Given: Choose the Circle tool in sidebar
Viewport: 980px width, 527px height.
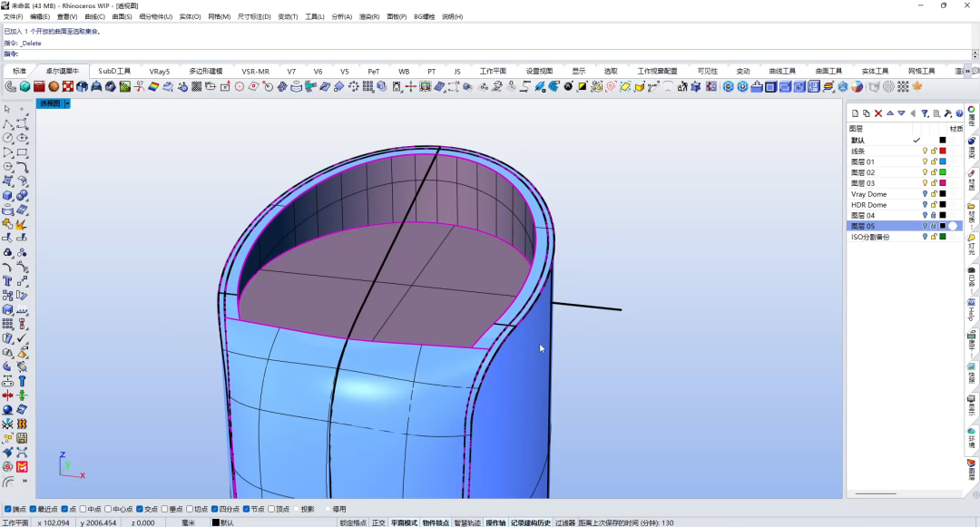Looking at the screenshot, I should [7, 138].
